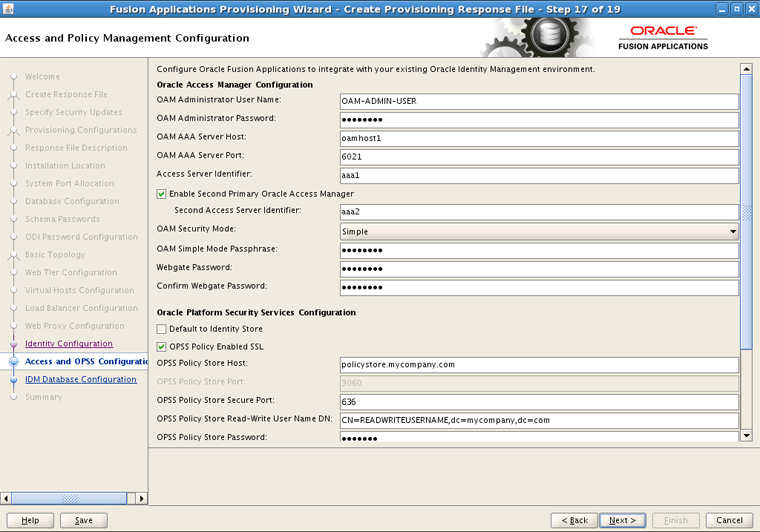This screenshot has width=760, height=532.
Task: Click the Basic Topology step label
Action: click(55, 255)
